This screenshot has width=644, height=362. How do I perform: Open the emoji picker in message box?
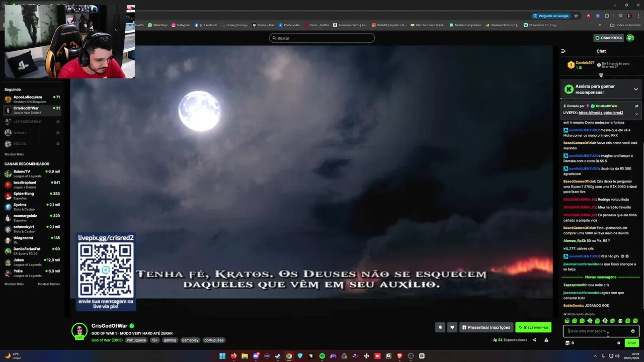pyautogui.click(x=633, y=331)
